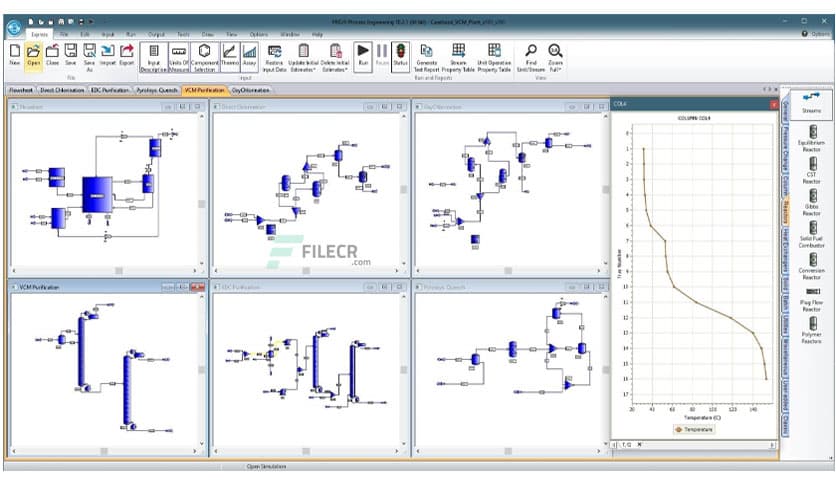Open Update Initial Estimates dropdown
Screen dimensions: 836x484
coord(304,58)
